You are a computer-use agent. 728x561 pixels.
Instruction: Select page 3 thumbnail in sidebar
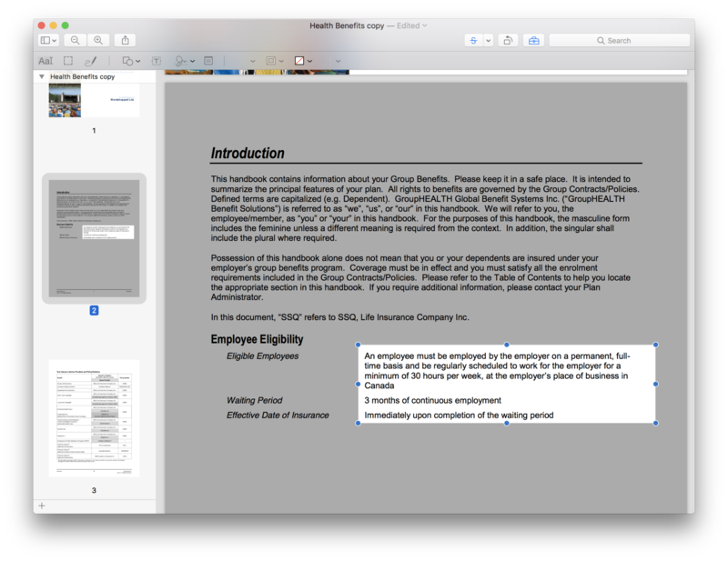[x=94, y=418]
